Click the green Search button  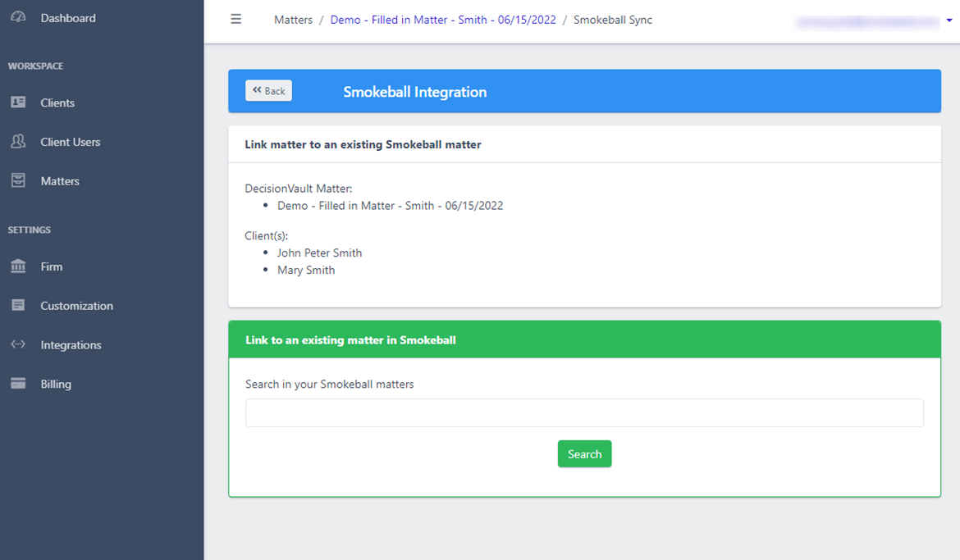[x=584, y=453]
